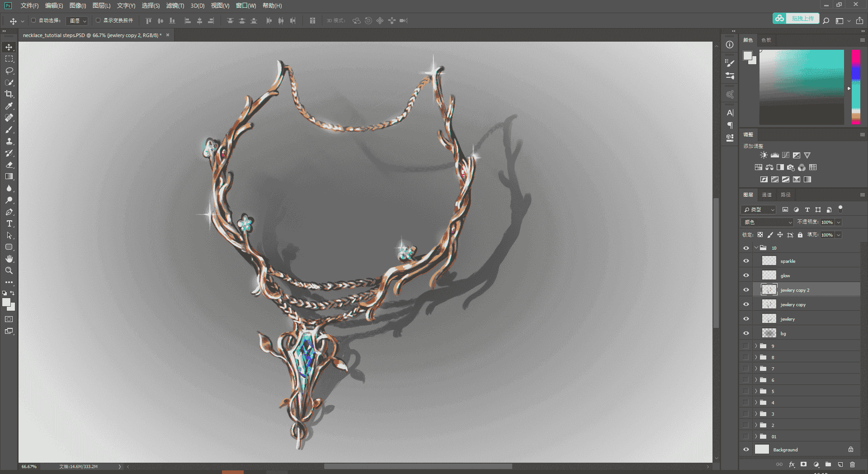This screenshot has height=474, width=868.
Task: Switch to the Channels tab 通道
Action: tap(767, 194)
